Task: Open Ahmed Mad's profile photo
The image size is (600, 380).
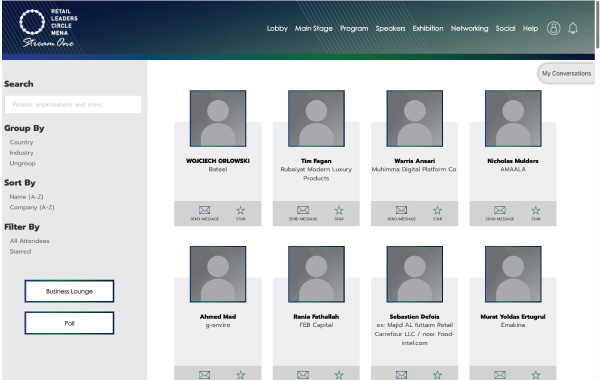Action: [x=218, y=274]
